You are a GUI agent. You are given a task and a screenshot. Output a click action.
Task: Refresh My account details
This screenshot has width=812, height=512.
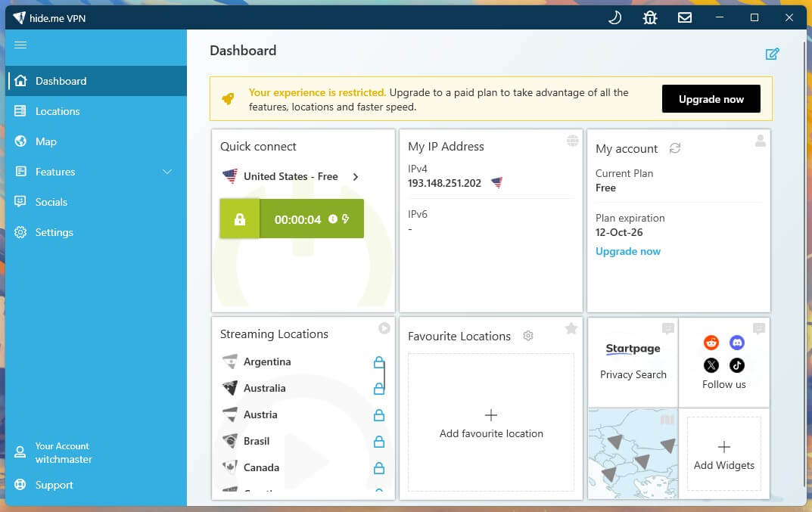click(x=675, y=148)
